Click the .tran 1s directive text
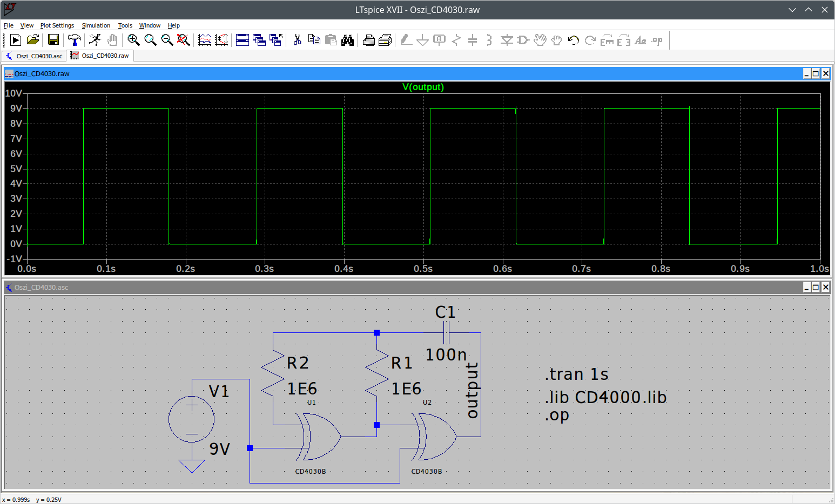 (577, 374)
